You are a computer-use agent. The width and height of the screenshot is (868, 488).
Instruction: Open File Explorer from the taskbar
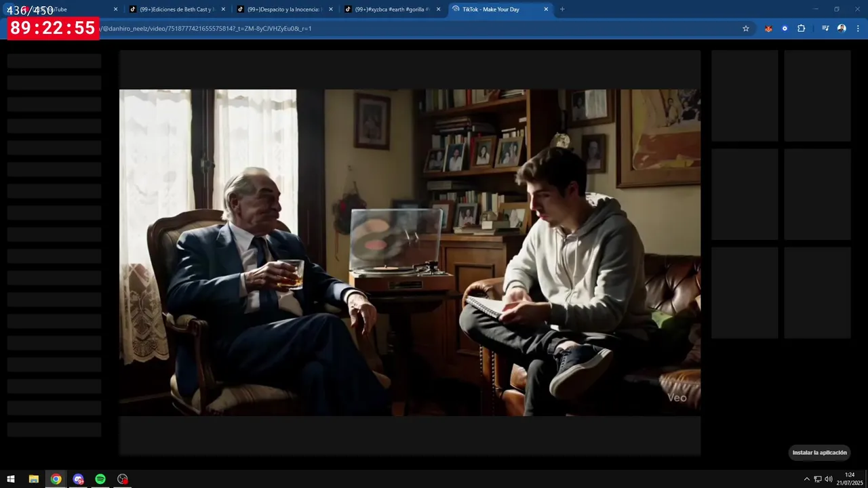(33, 479)
